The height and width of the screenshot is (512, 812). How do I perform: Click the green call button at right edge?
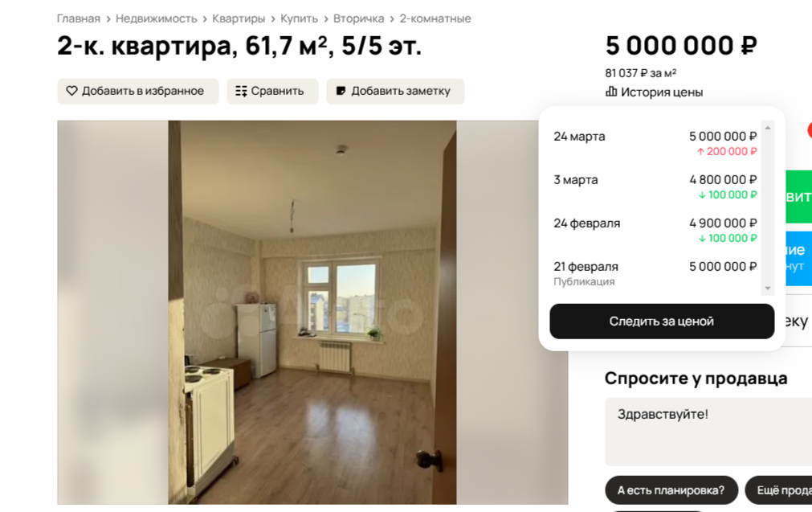click(798, 197)
